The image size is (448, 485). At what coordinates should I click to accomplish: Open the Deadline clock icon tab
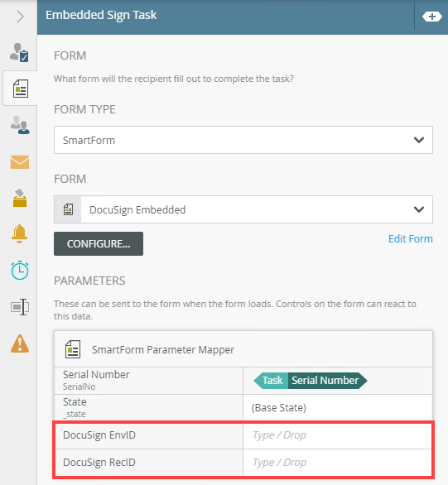(20, 271)
